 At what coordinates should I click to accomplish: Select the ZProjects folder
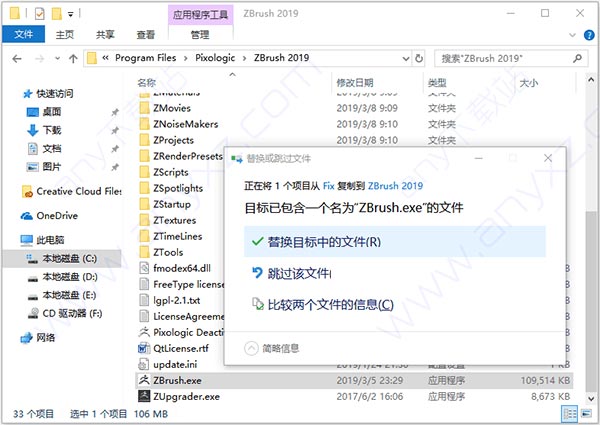pyautogui.click(x=173, y=140)
